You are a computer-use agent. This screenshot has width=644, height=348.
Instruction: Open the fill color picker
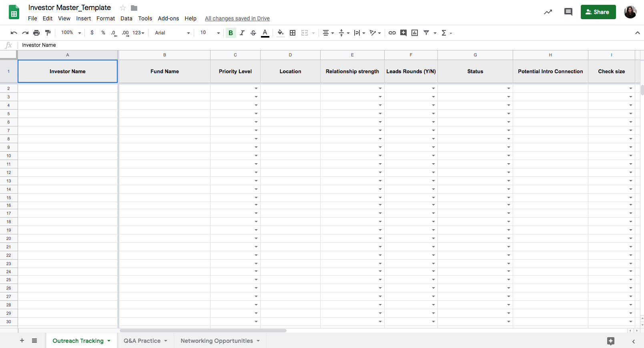pos(281,33)
